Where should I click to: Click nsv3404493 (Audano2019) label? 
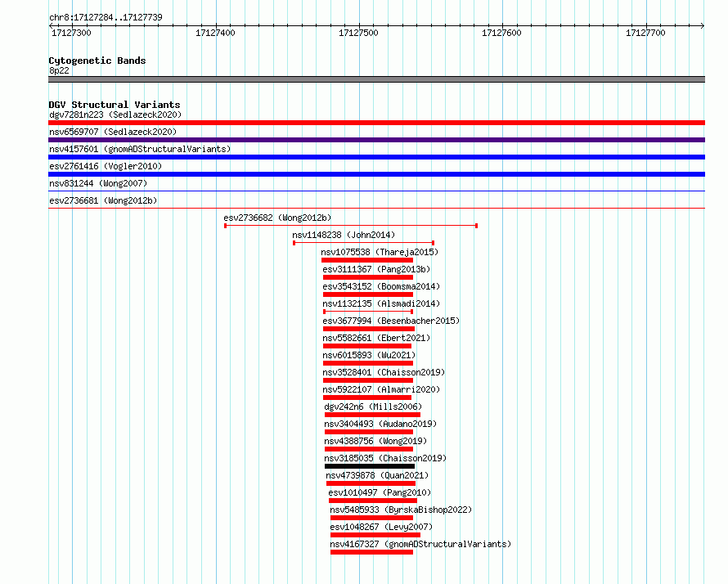coord(380,424)
